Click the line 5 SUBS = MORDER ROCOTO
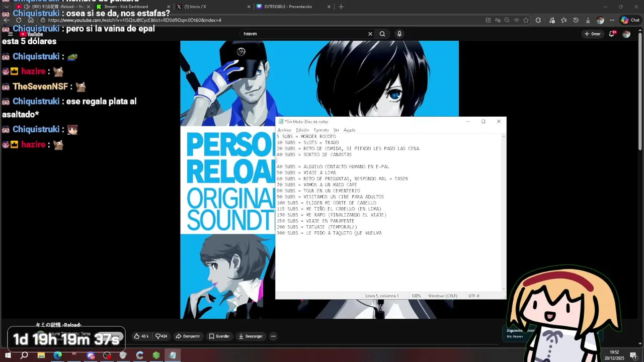This screenshot has width=644, height=362. click(306, 136)
